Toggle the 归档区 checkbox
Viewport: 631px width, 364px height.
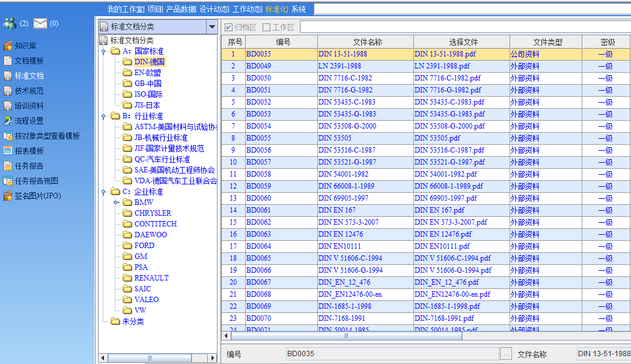click(x=228, y=27)
